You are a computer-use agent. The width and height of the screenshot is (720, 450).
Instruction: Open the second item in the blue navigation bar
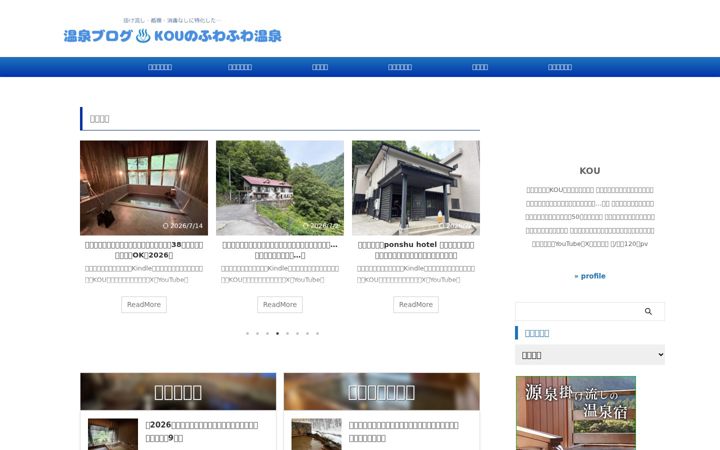(240, 67)
